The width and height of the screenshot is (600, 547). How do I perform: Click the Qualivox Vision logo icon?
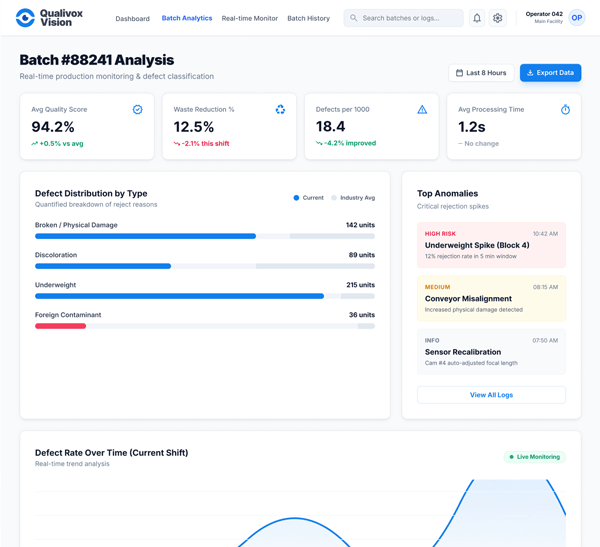(x=25, y=18)
